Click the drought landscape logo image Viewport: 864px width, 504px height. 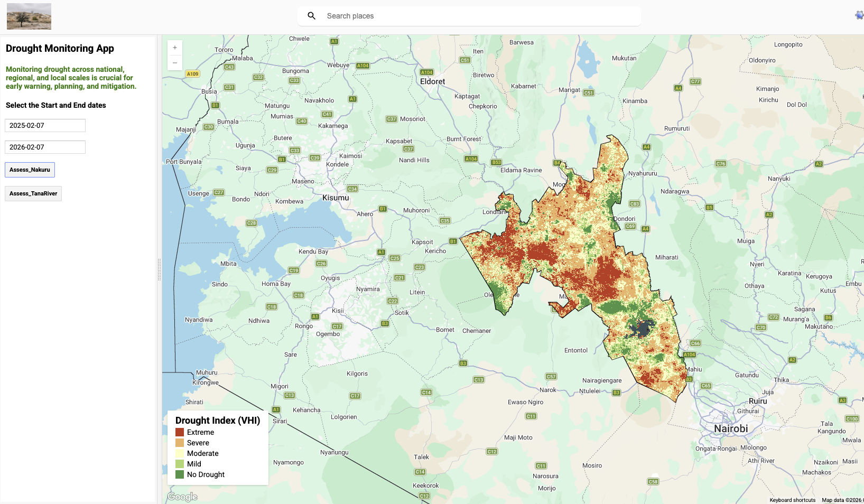(29, 16)
